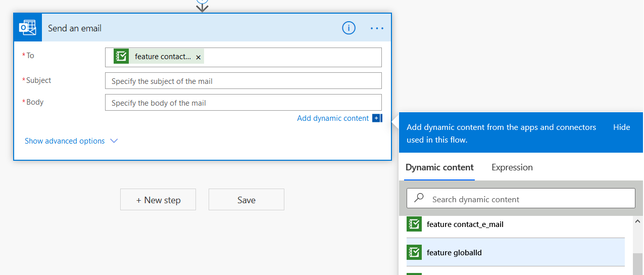Image resolution: width=644 pixels, height=275 pixels.
Task: Open the info icon on Send an email
Action: pyautogui.click(x=349, y=28)
